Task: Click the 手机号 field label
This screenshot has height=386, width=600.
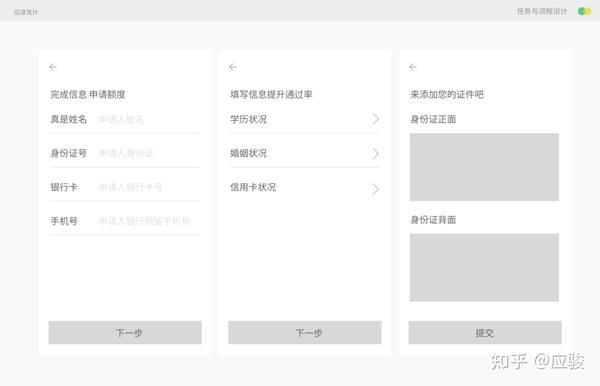Action: [64, 221]
